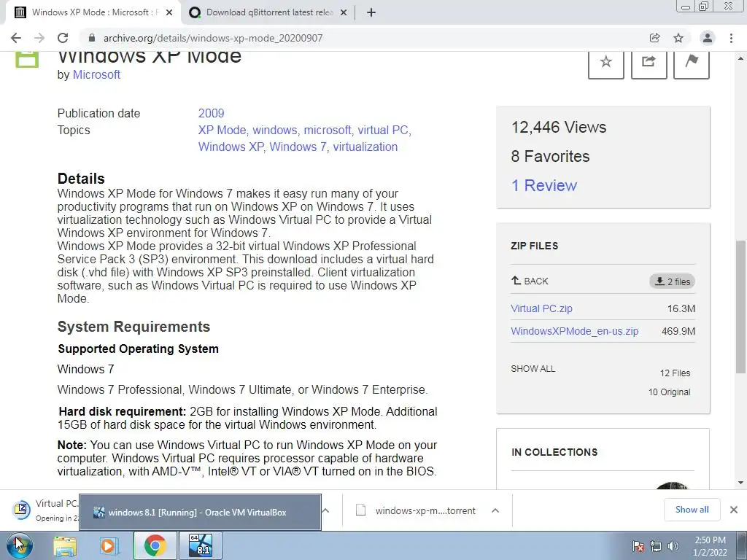Open the Microsoft author link
747x560 pixels.
tap(96, 75)
